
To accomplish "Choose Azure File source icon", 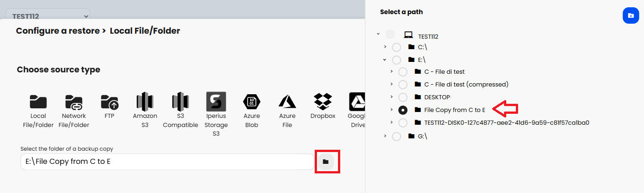I will click(287, 102).
